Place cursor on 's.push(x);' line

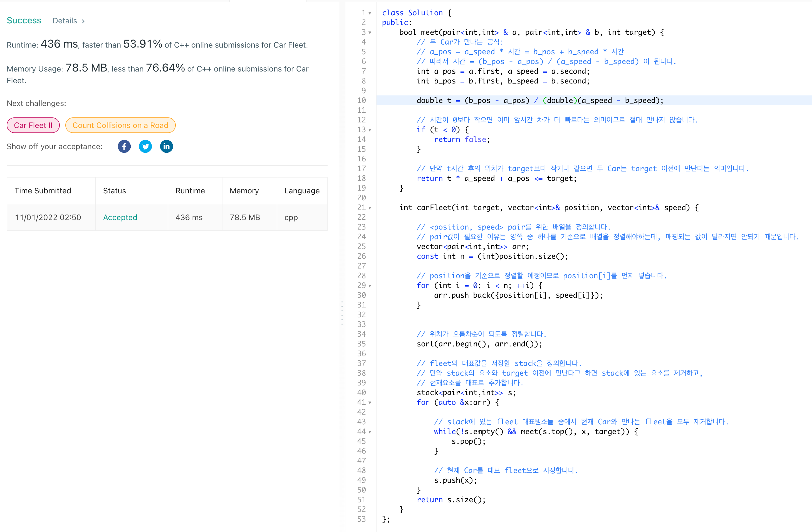point(455,480)
